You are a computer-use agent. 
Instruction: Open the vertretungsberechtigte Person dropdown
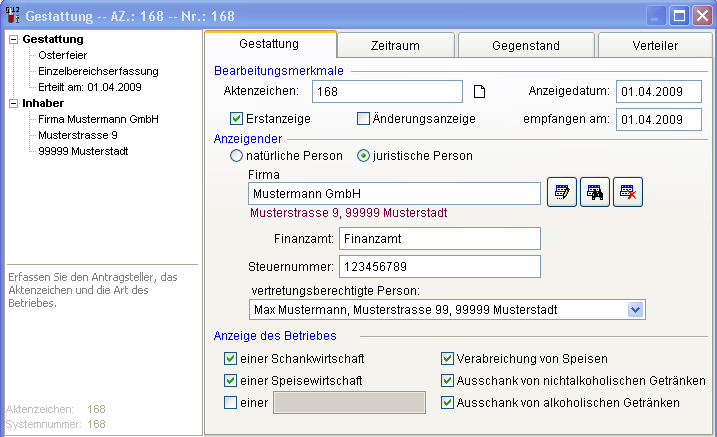click(635, 310)
